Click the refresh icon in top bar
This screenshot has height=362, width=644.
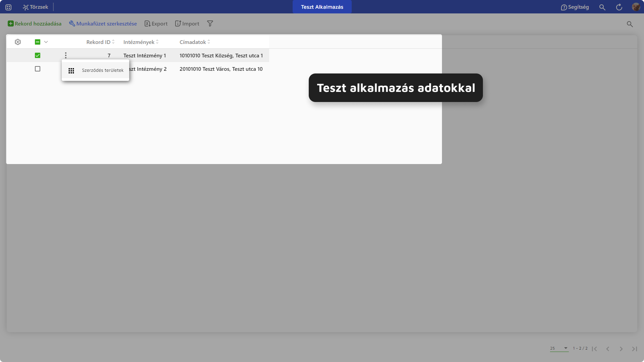619,7
